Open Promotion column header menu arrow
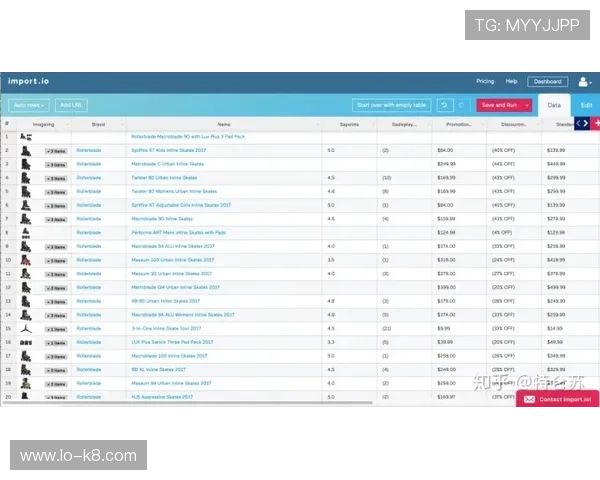The width and height of the screenshot is (600, 480). point(483,124)
